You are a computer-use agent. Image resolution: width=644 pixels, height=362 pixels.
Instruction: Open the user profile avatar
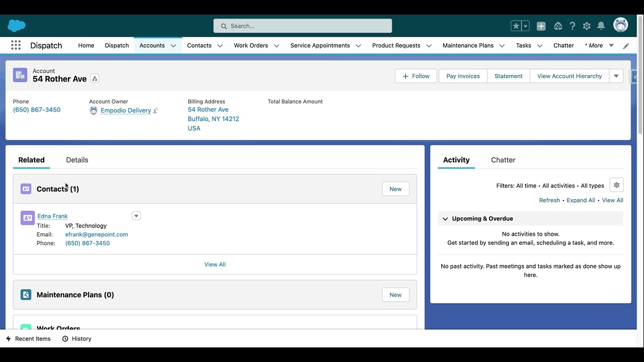click(621, 25)
